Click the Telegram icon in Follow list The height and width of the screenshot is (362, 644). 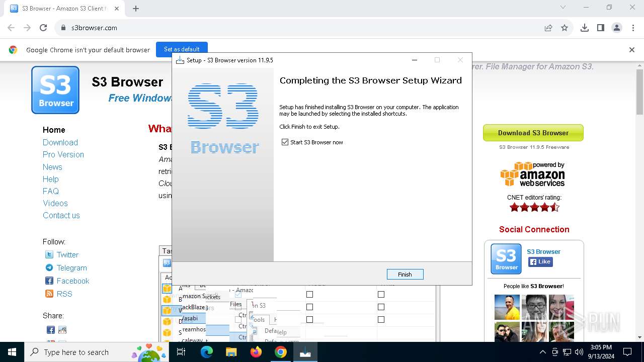pos(49,268)
